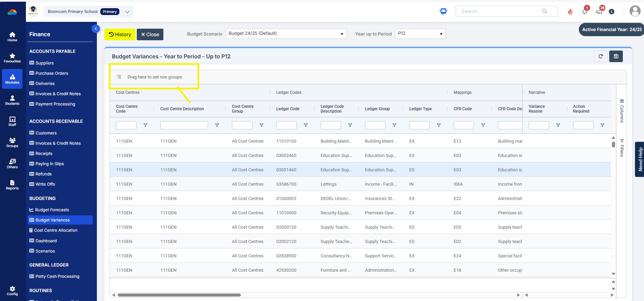Click filter icon for Ledger Code column

pos(306,125)
